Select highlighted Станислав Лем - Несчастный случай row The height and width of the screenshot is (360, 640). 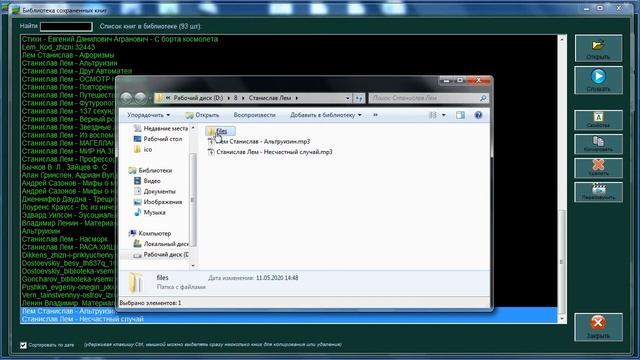point(289,319)
